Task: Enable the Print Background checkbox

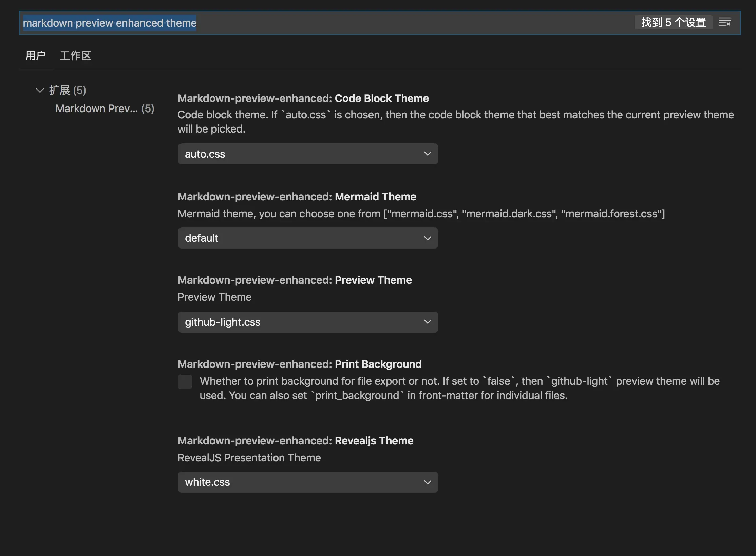Action: [x=185, y=382]
